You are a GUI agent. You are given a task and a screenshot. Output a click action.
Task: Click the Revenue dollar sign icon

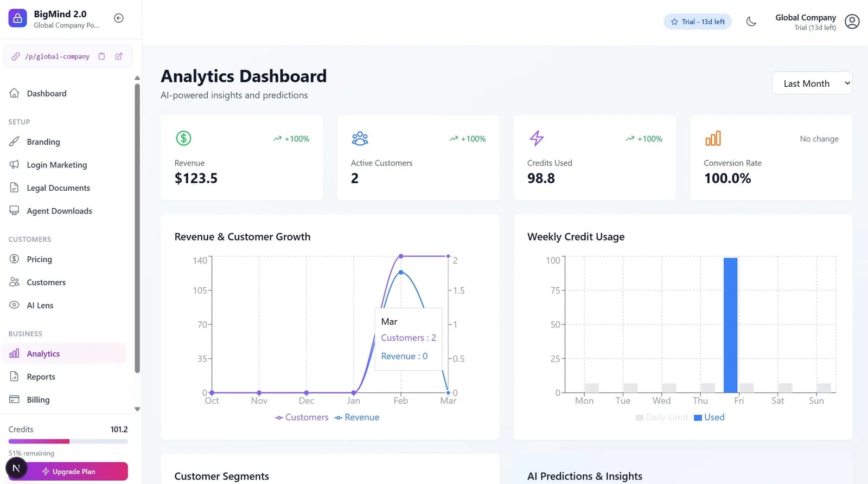pos(183,138)
